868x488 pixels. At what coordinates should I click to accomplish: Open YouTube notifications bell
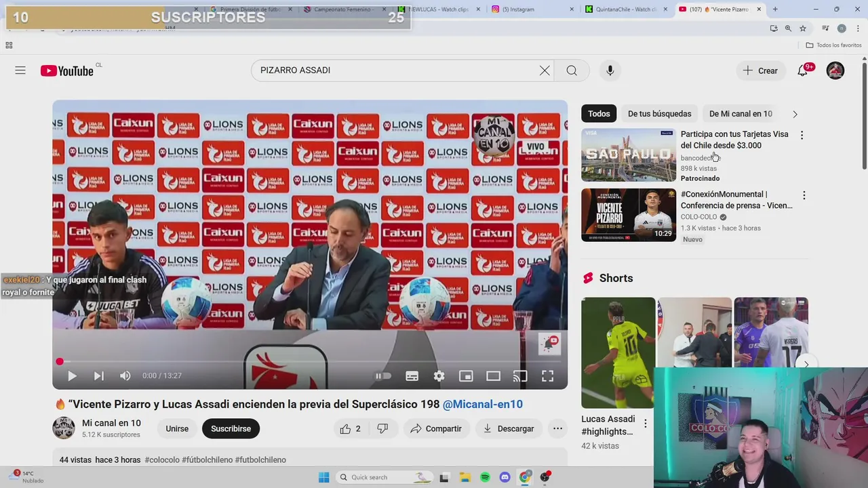[x=803, y=70]
